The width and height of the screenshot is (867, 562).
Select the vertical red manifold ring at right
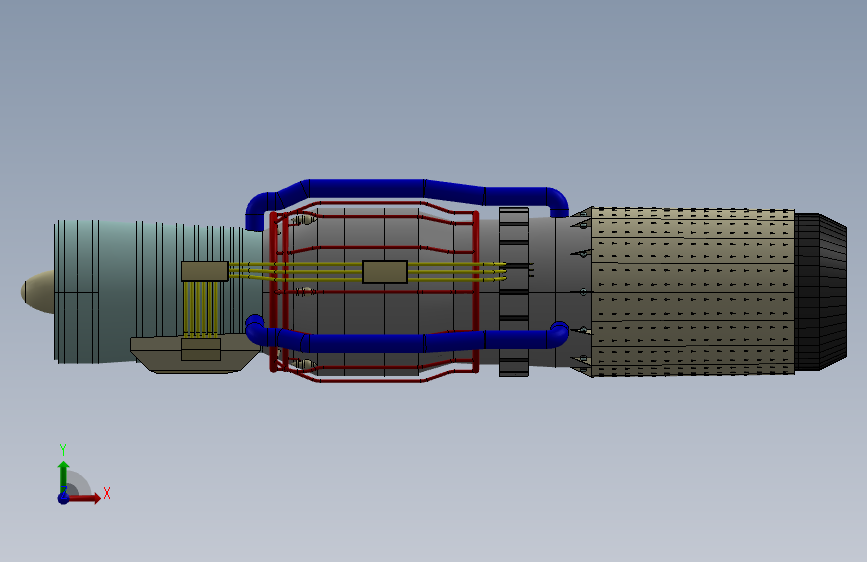pyautogui.click(x=476, y=292)
